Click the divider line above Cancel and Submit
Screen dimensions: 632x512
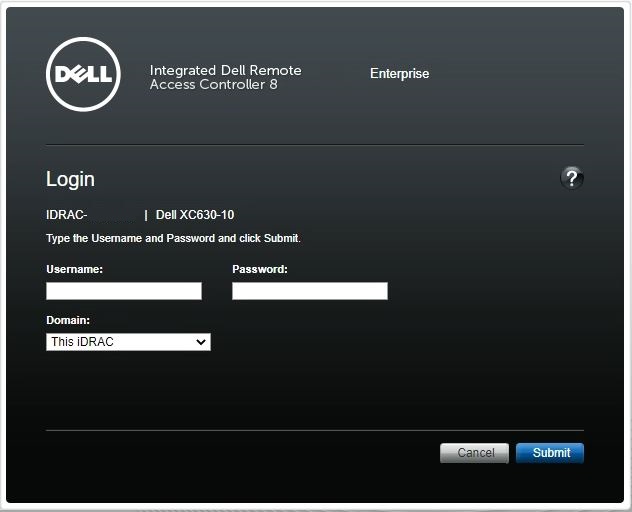point(315,430)
